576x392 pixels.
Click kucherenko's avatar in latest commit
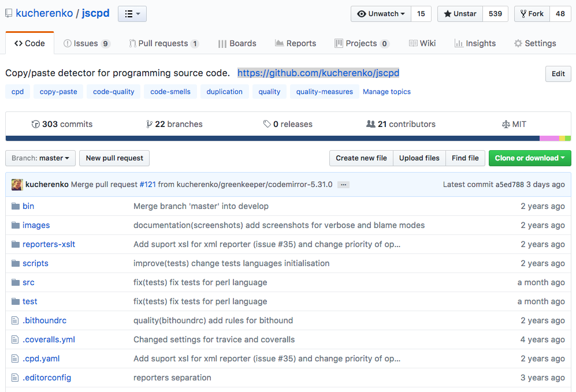pyautogui.click(x=17, y=185)
